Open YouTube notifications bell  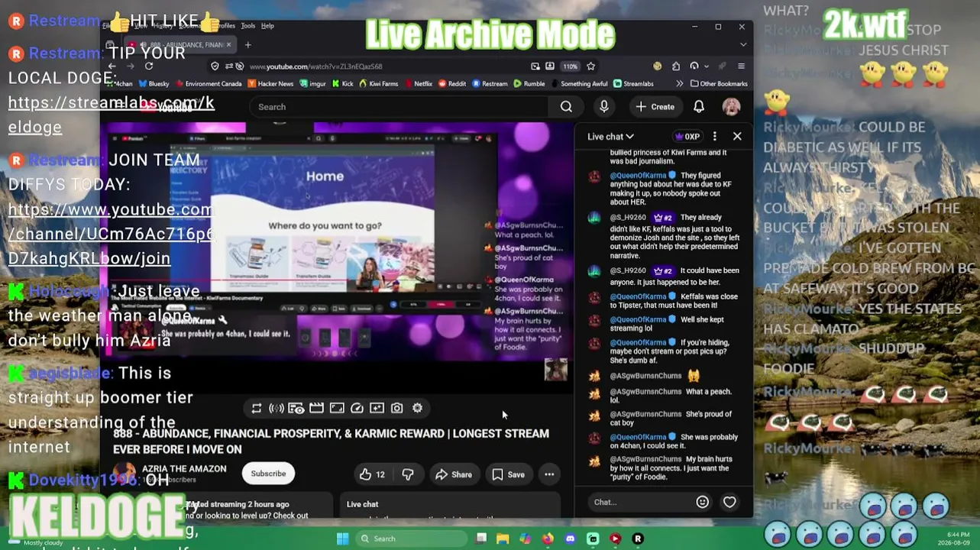coord(699,107)
